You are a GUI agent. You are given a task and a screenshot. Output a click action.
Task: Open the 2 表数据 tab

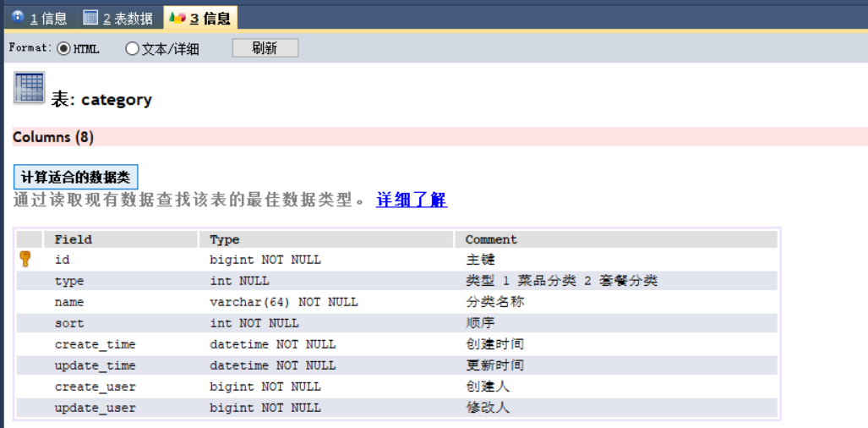(118, 18)
